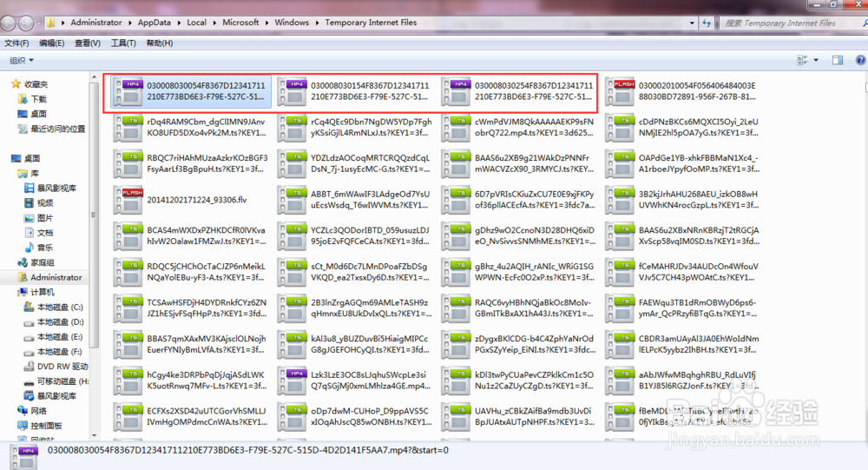
Task: Expand the arrow after AppData in address bar
Action: pyautogui.click(x=179, y=23)
